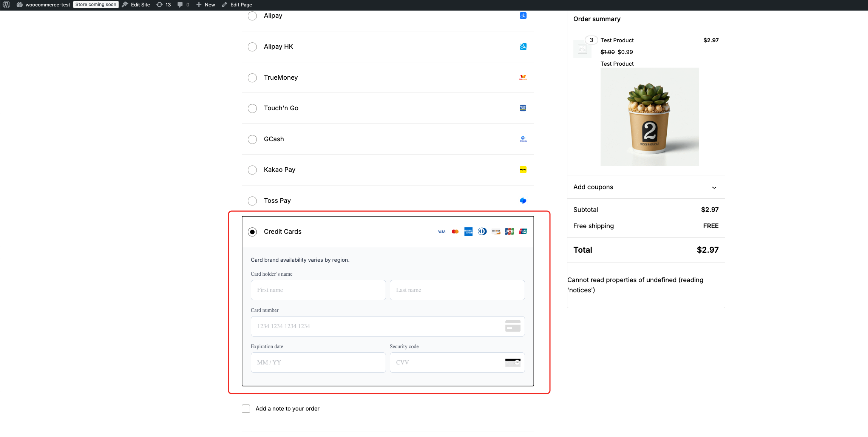Click the Kakao Pay yellow logo icon
The height and width of the screenshot is (437, 868).
click(523, 170)
